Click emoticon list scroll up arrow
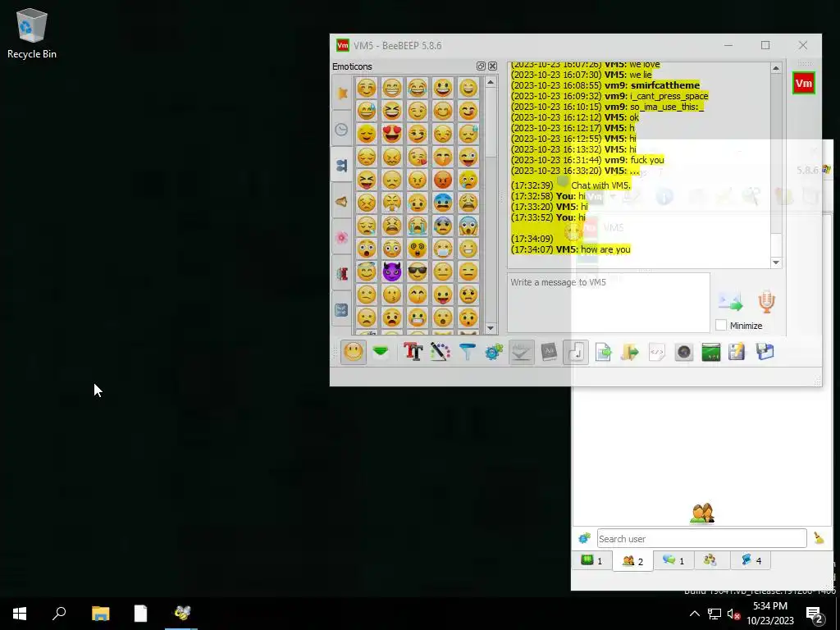The width and height of the screenshot is (840, 630). [491, 82]
